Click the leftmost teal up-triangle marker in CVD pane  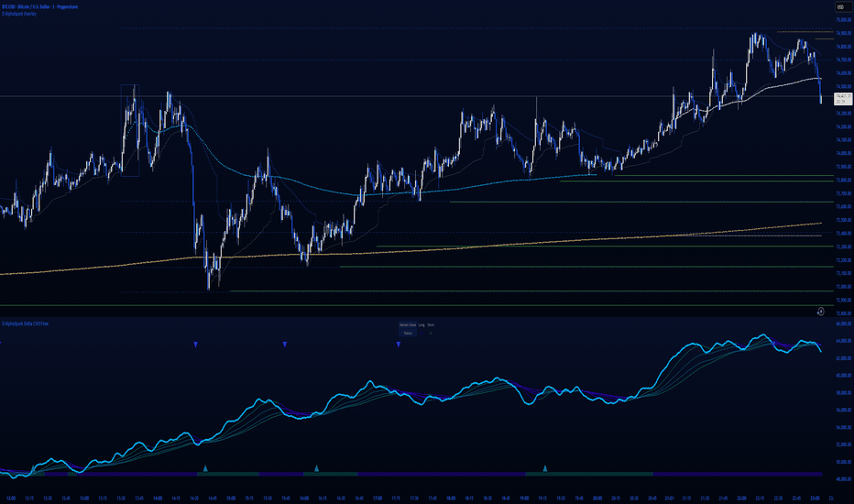click(205, 468)
